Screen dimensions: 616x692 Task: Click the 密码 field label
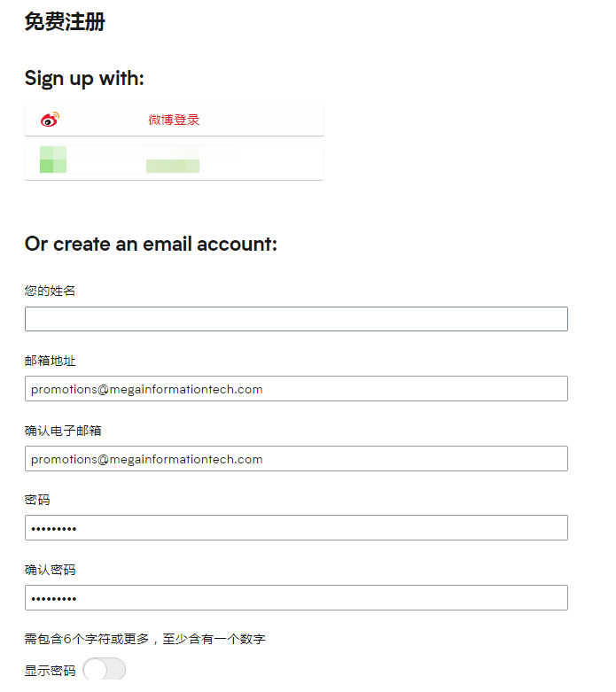(37, 500)
